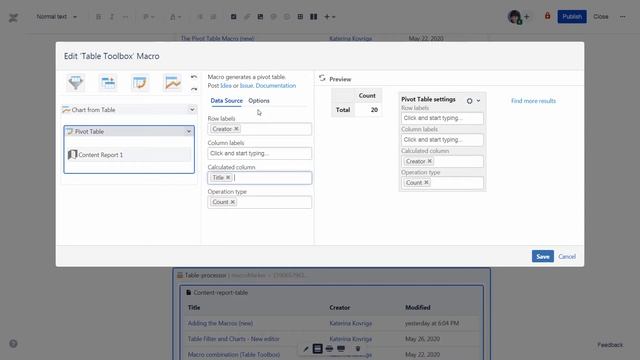The width and height of the screenshot is (640, 360).
Task: Insert a page layout from the toolbar
Action: coord(313,17)
